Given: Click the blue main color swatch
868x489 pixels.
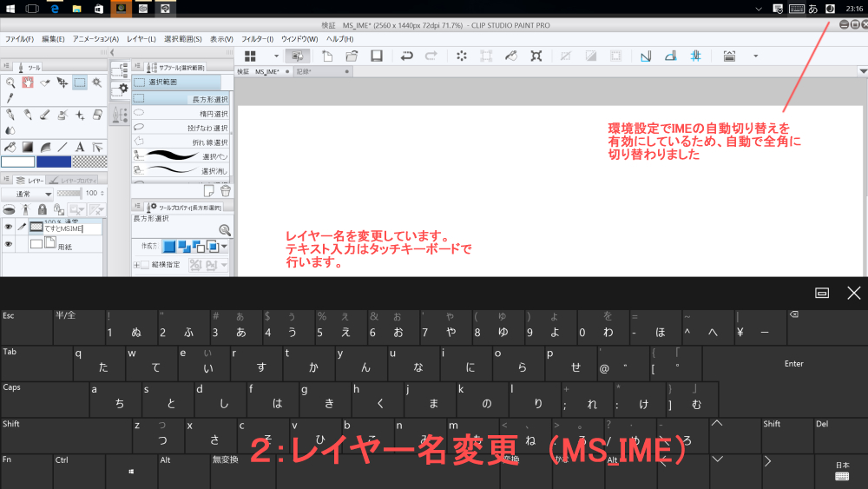Looking at the screenshot, I should coord(53,162).
